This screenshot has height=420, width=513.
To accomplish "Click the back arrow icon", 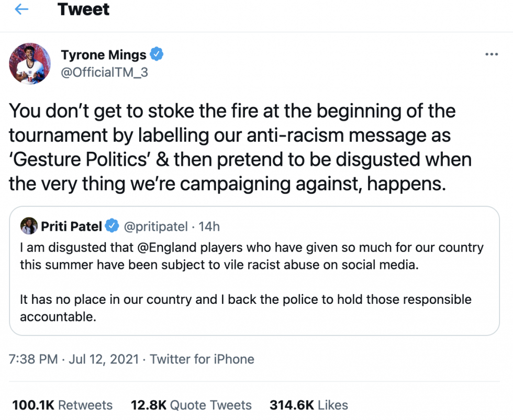I will [x=21, y=10].
